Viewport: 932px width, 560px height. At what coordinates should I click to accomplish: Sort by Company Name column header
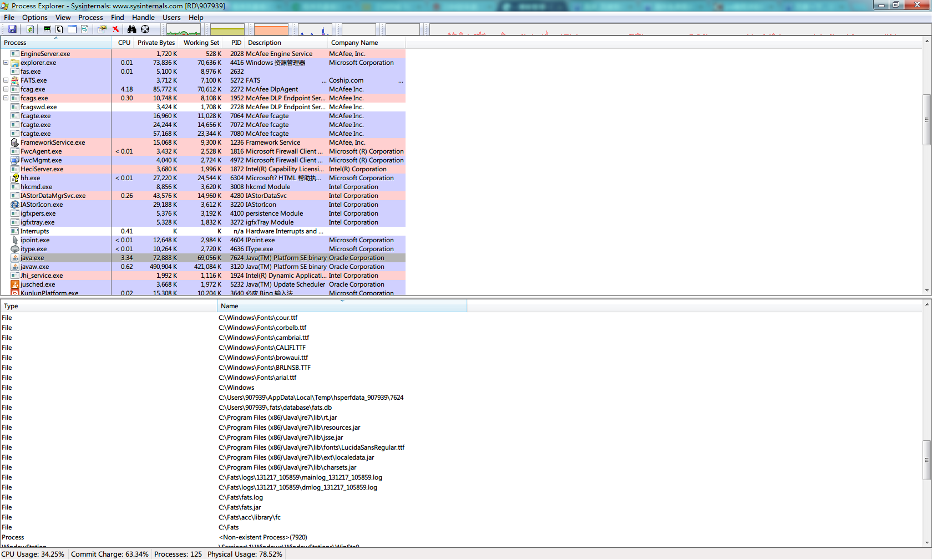point(366,43)
